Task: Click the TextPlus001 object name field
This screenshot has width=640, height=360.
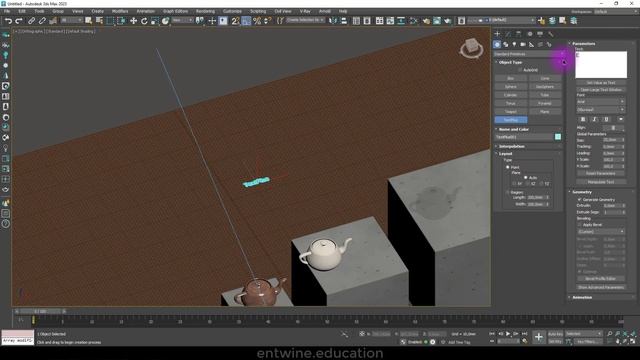Action: (x=524, y=137)
